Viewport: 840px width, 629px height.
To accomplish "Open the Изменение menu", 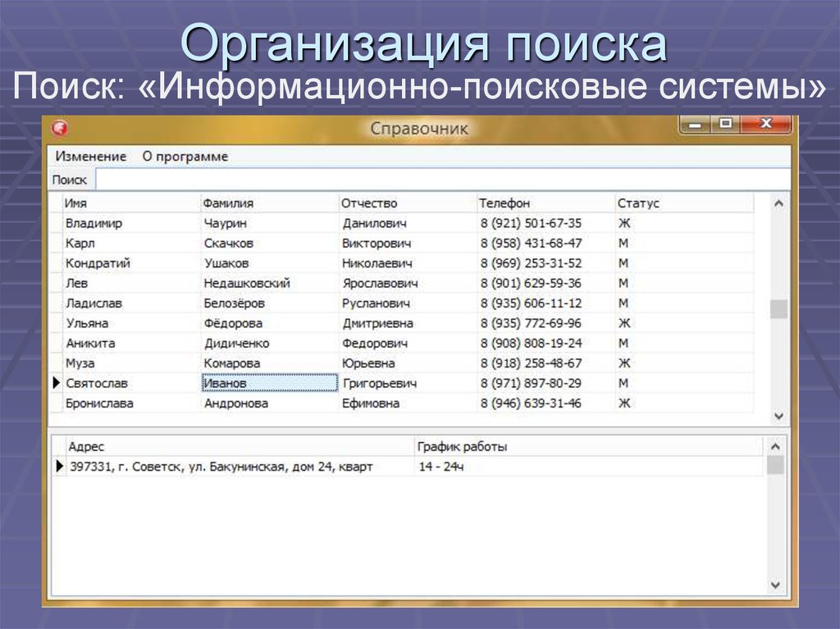I will click(90, 157).
